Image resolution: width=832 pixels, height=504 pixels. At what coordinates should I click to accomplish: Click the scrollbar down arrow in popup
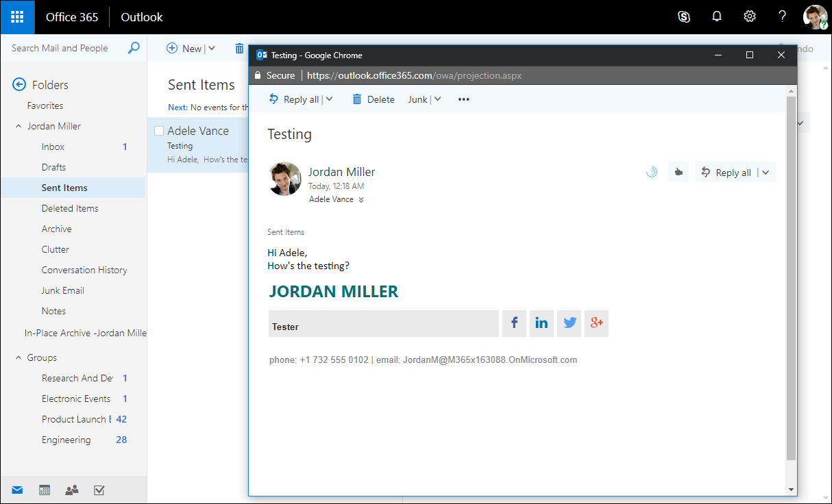click(792, 490)
